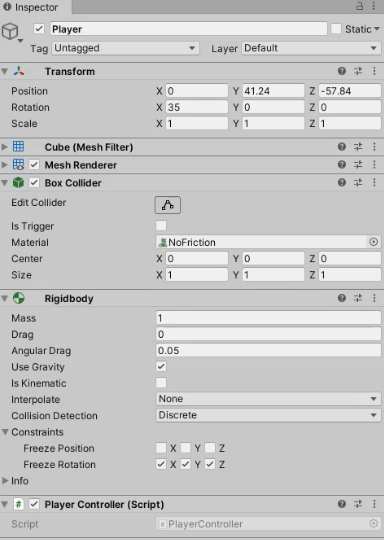
Task: Open the Collision Detection dropdown
Action: tap(268, 415)
